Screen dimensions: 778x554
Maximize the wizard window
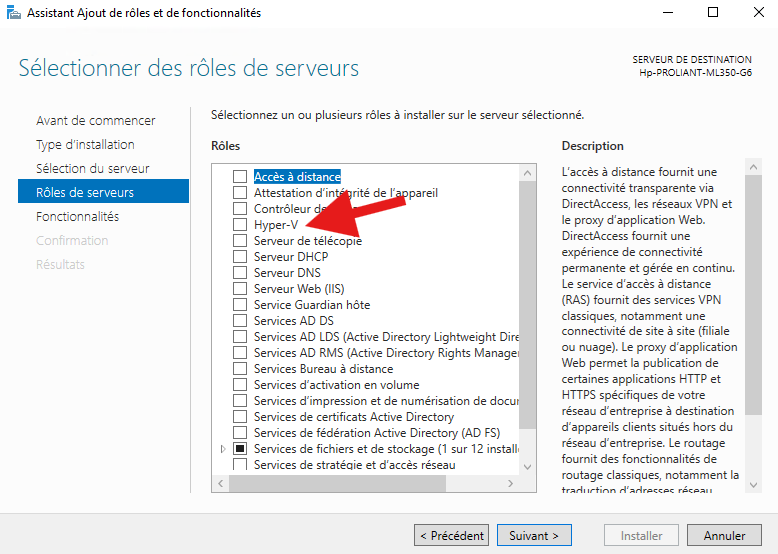713,13
